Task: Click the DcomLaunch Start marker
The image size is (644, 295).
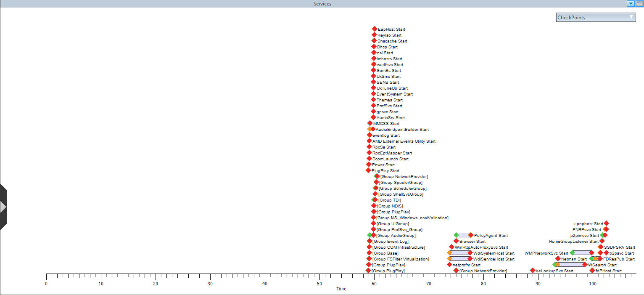Action: pyautogui.click(x=369, y=159)
